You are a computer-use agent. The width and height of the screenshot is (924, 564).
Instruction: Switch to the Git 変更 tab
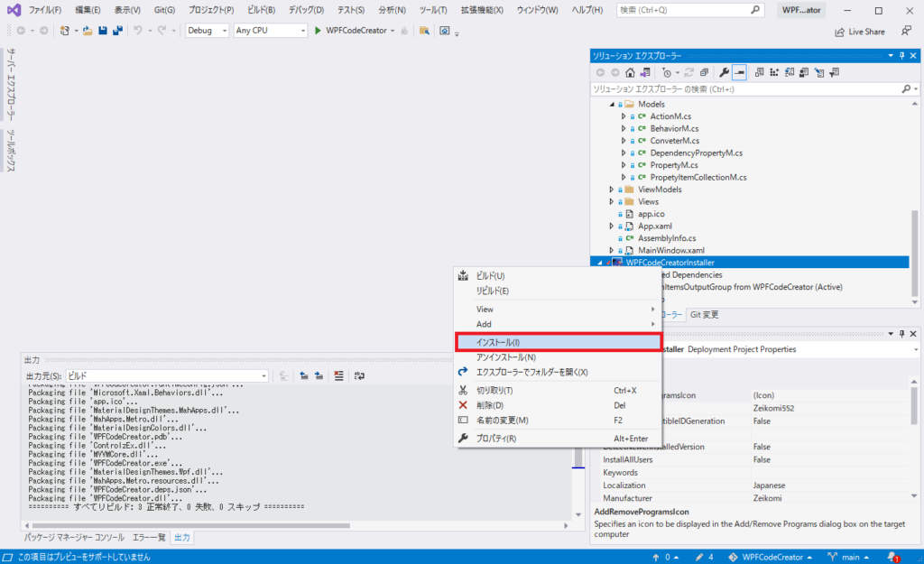click(704, 315)
